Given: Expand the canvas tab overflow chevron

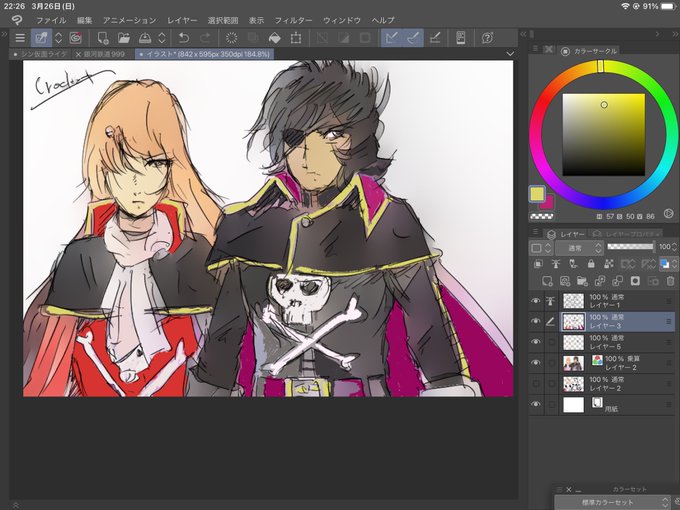Looking at the screenshot, I should pos(510,54).
